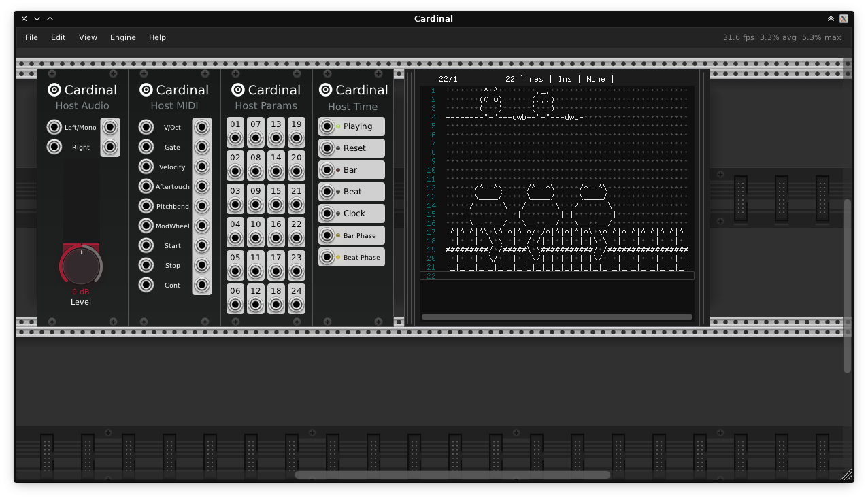Click Host Params jack 12
868x499 pixels.
pos(256,305)
